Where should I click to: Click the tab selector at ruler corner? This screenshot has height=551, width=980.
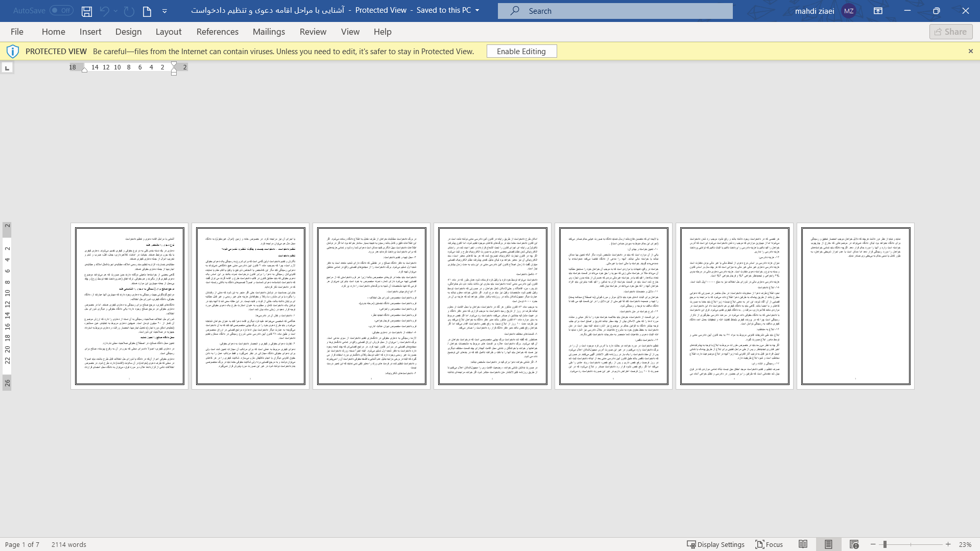(x=7, y=68)
